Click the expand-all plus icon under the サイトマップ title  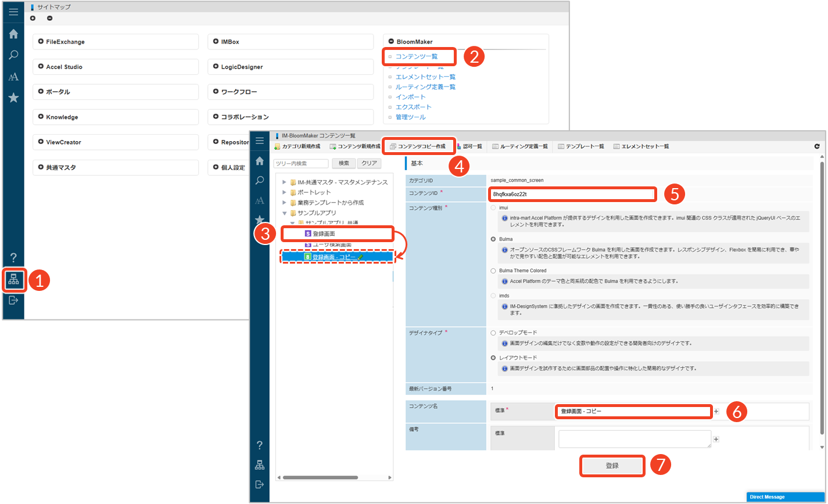point(33,19)
